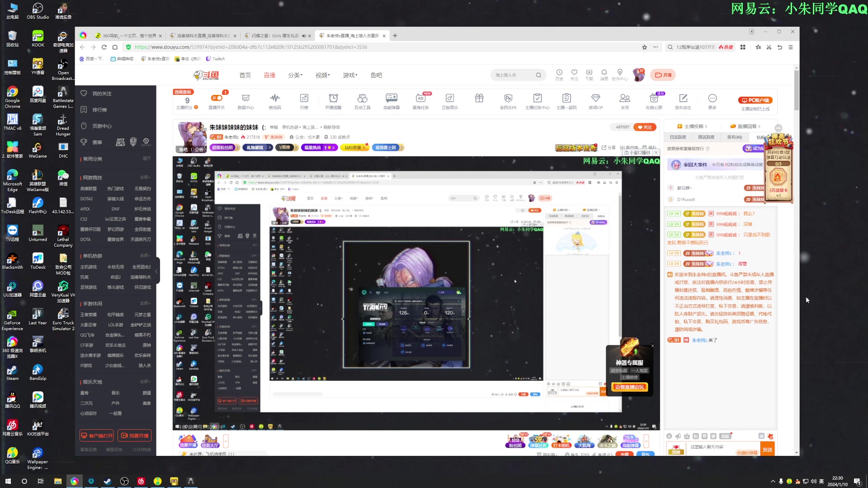Expand 游戏 games dropdown in nav
This screenshot has width=868, height=488.
pyautogui.click(x=350, y=75)
